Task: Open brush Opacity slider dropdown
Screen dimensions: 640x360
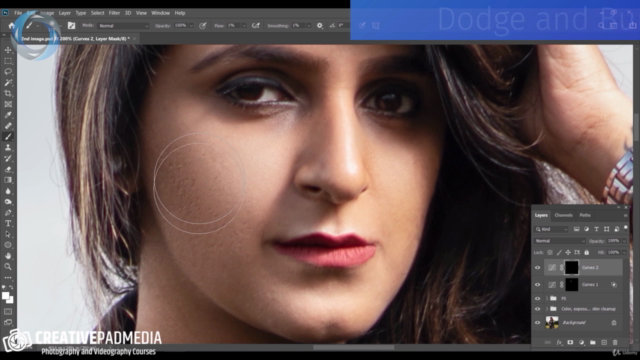Action: click(191, 26)
